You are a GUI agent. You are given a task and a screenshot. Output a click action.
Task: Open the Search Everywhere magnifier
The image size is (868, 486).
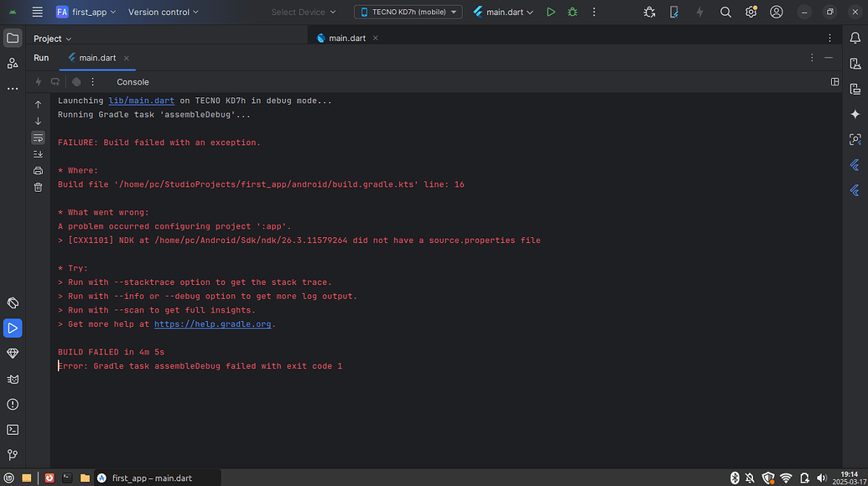point(726,13)
